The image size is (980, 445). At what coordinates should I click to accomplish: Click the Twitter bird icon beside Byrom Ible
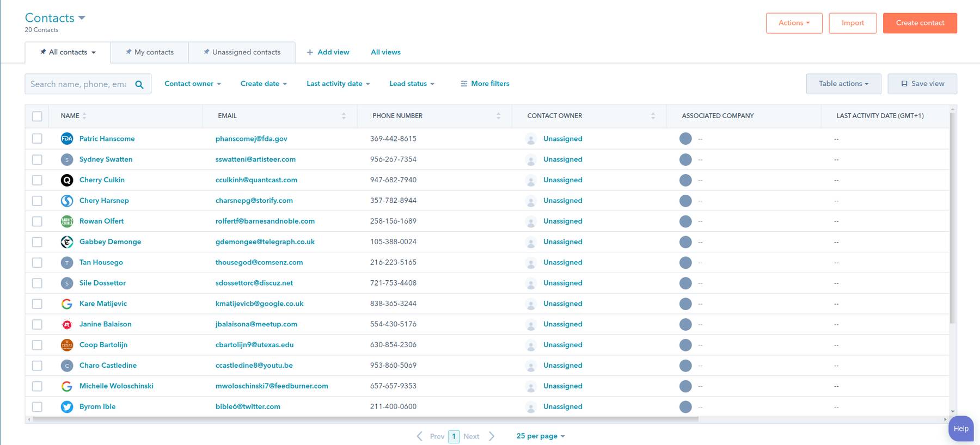coord(67,407)
